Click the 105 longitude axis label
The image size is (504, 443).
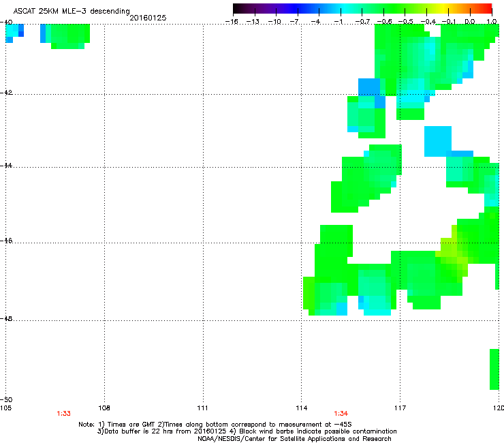(x=5, y=408)
